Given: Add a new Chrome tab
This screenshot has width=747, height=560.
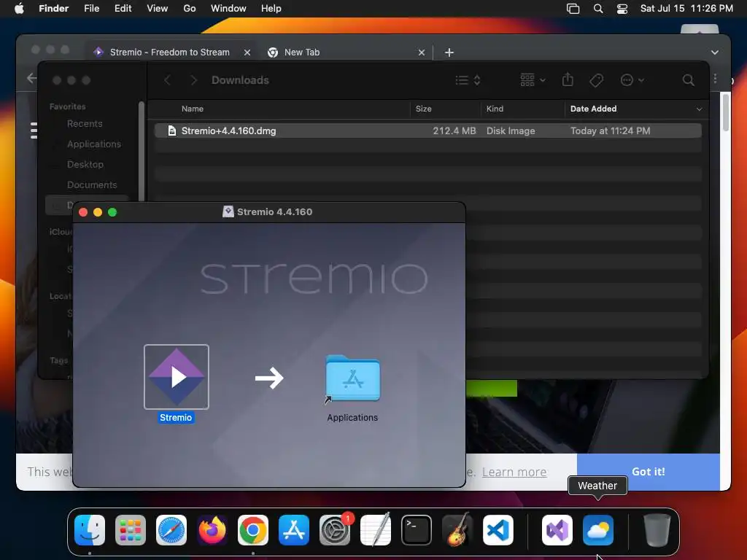Looking at the screenshot, I should 449,52.
